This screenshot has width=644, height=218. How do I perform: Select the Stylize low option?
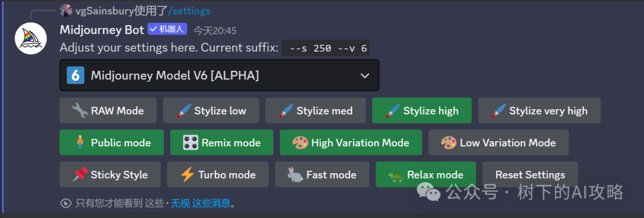tap(211, 110)
